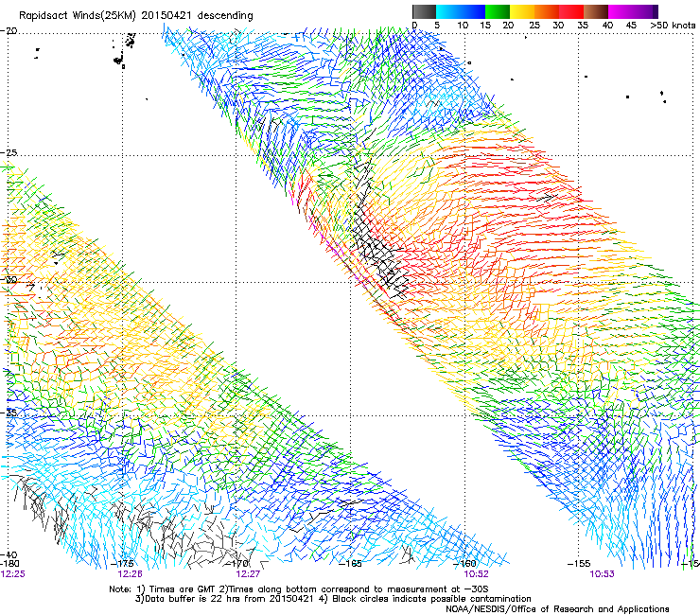
Task: Click the cyan-blue 5-15 knots legend swatch
Action: [x=461, y=11]
